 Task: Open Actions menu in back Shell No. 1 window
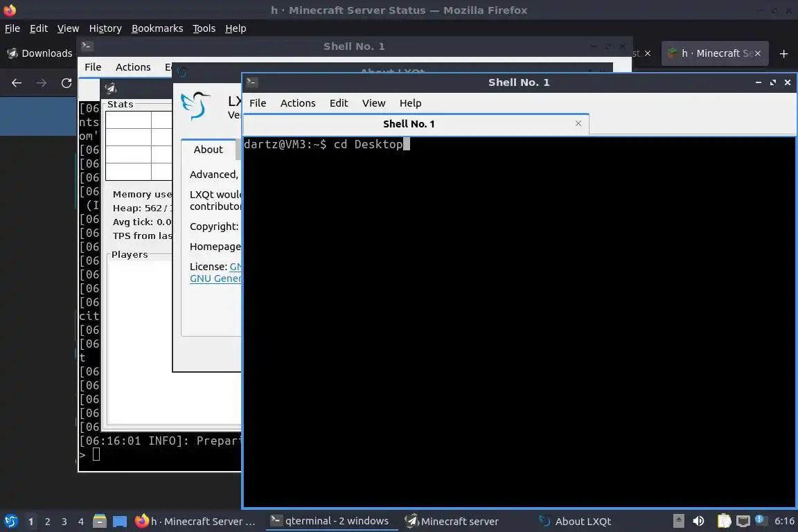click(x=133, y=67)
